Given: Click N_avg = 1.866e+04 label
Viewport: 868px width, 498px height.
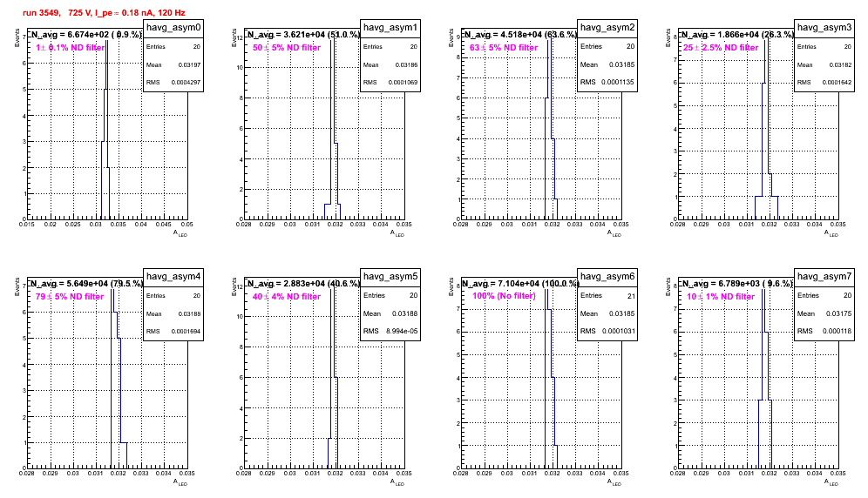Looking at the screenshot, I should coord(737,35).
